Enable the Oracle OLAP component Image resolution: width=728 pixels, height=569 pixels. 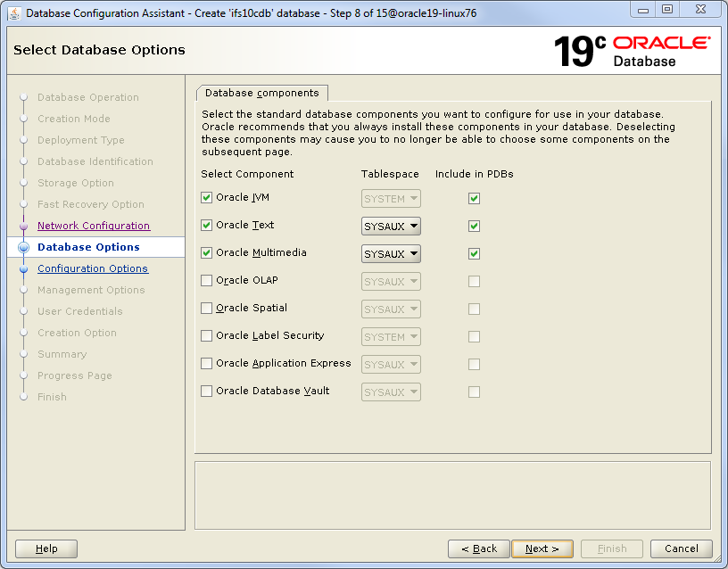coord(207,281)
